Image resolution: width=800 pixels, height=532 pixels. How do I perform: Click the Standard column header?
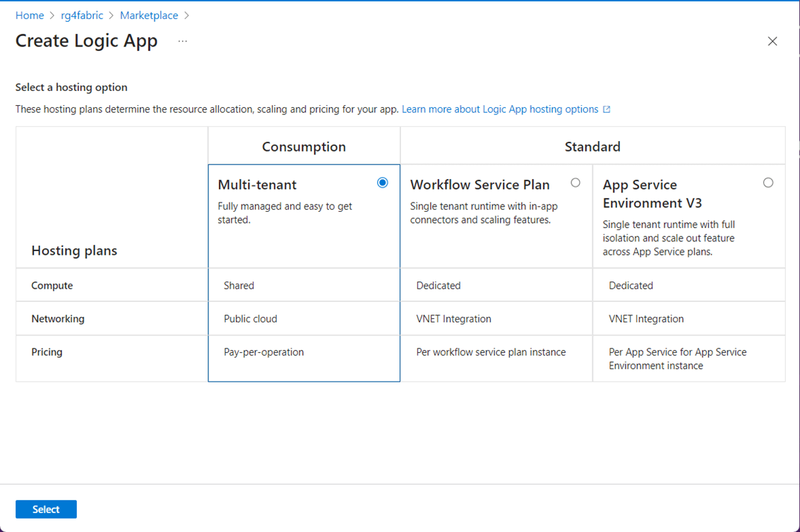[x=592, y=147]
